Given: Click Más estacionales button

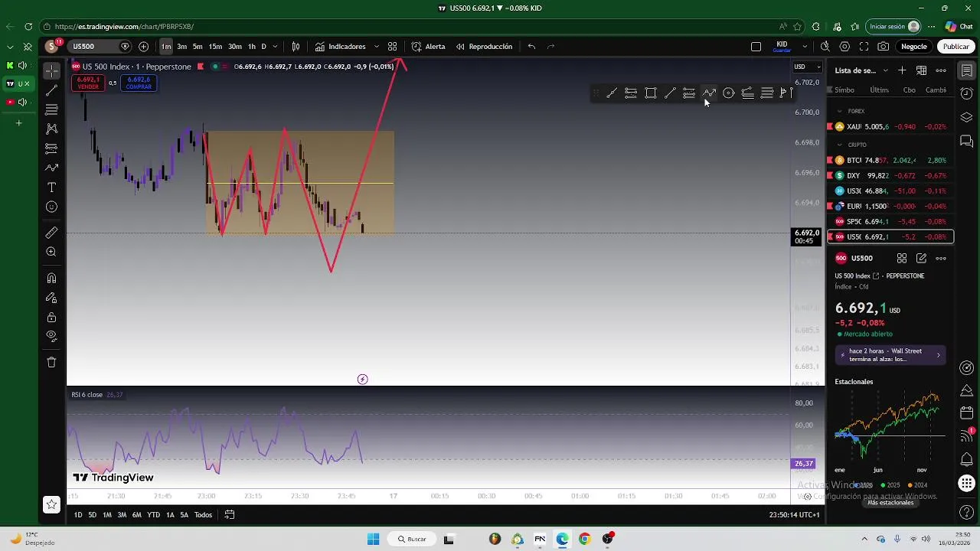Looking at the screenshot, I should [890, 503].
